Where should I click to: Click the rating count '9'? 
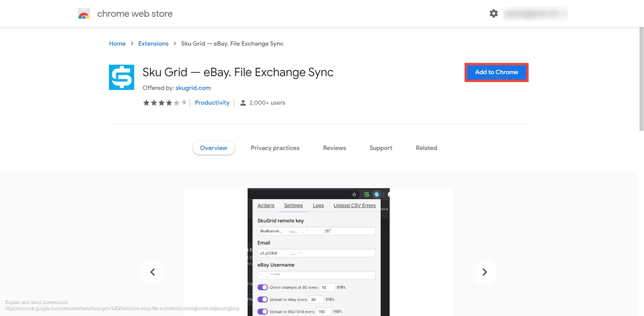(184, 103)
